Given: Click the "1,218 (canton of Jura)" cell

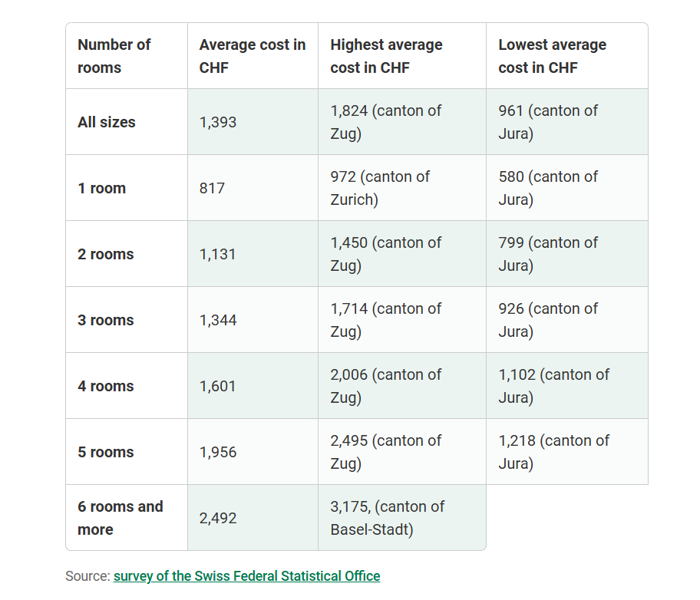Looking at the screenshot, I should (x=553, y=452).
